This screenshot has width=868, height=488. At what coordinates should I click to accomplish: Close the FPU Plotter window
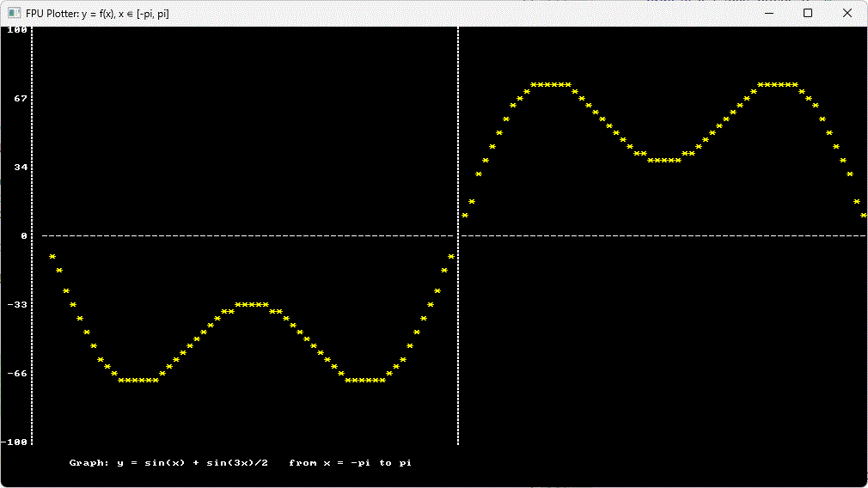click(847, 13)
